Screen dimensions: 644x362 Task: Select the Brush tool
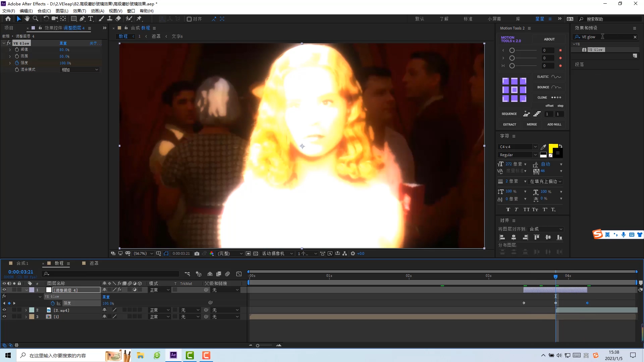pos(101,19)
